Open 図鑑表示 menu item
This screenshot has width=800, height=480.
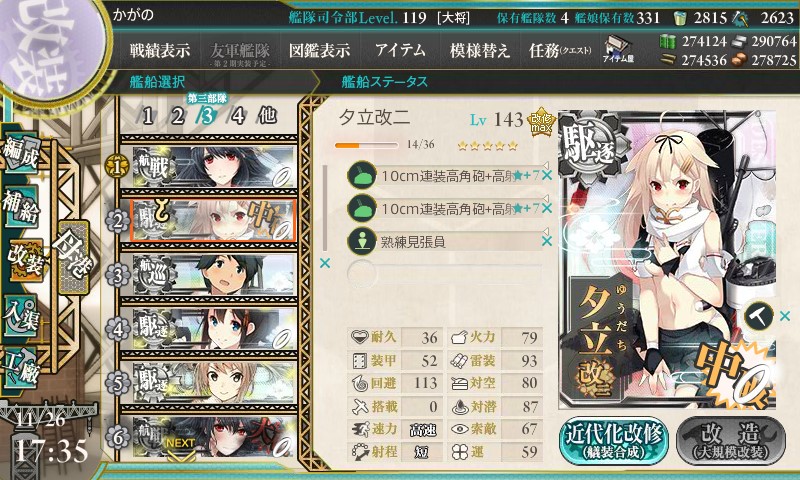click(x=319, y=50)
